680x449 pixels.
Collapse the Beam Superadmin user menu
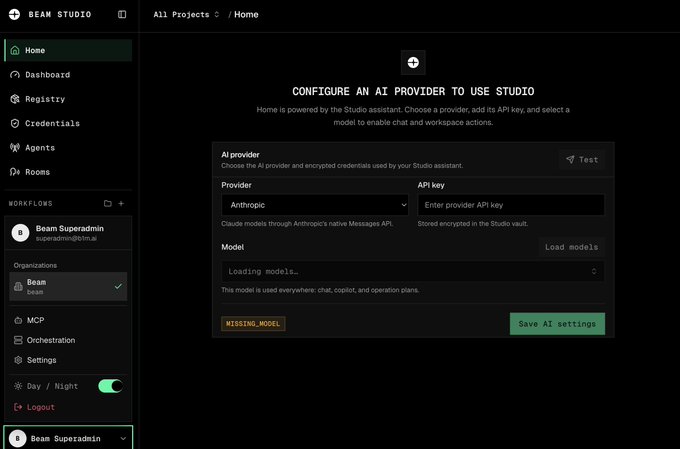point(68,438)
